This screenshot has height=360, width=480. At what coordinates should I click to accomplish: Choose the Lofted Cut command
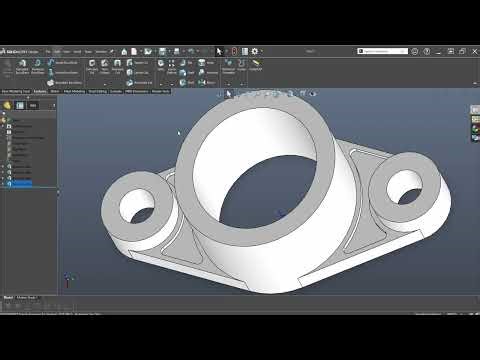click(x=138, y=73)
